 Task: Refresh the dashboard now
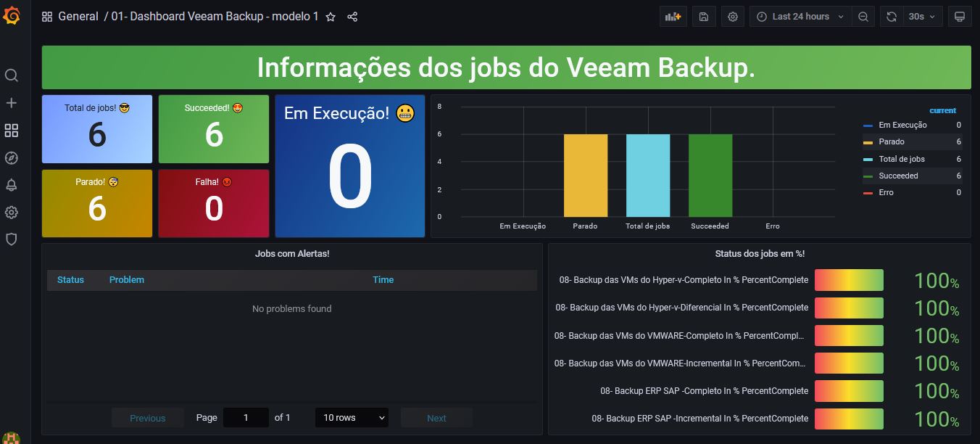click(x=892, y=17)
